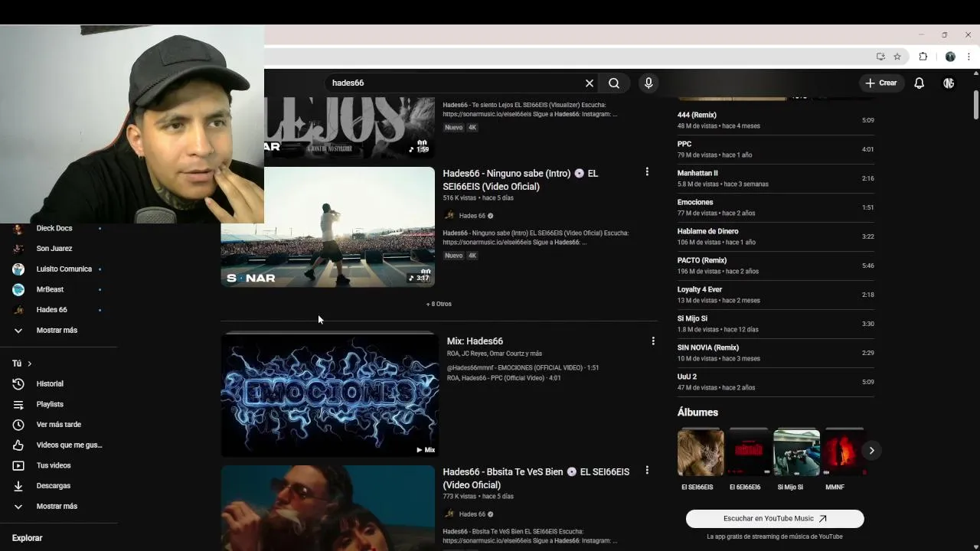Open MrBeast subscription

click(58, 289)
